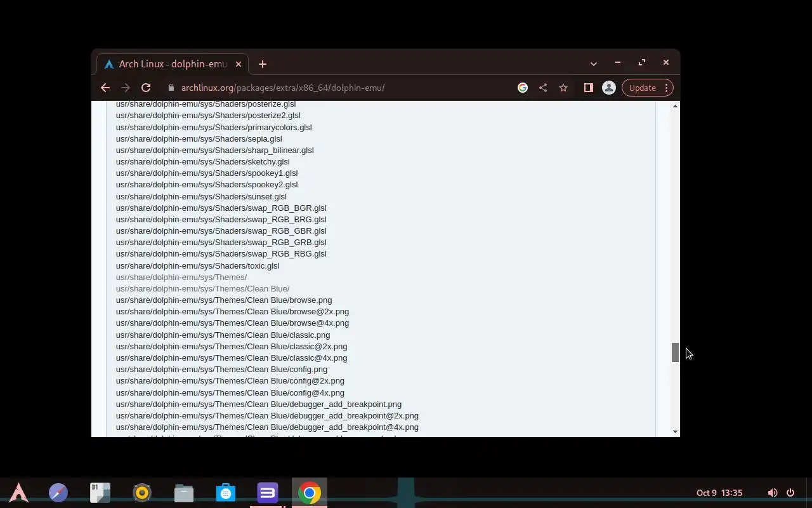Open a new browser tab
812x508 pixels.
click(263, 64)
